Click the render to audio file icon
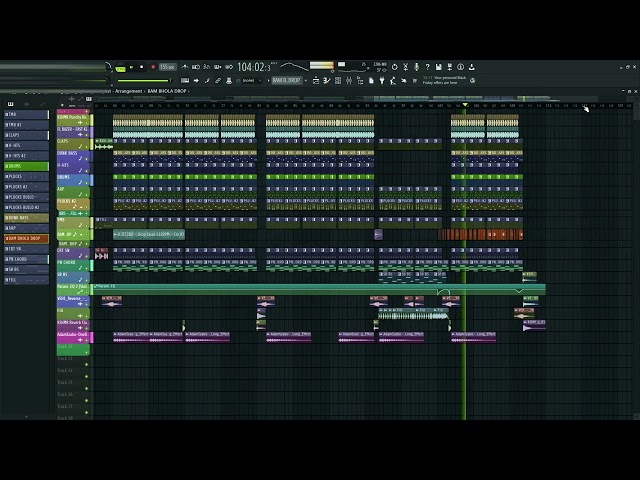This screenshot has height=480, width=640. coord(449,67)
